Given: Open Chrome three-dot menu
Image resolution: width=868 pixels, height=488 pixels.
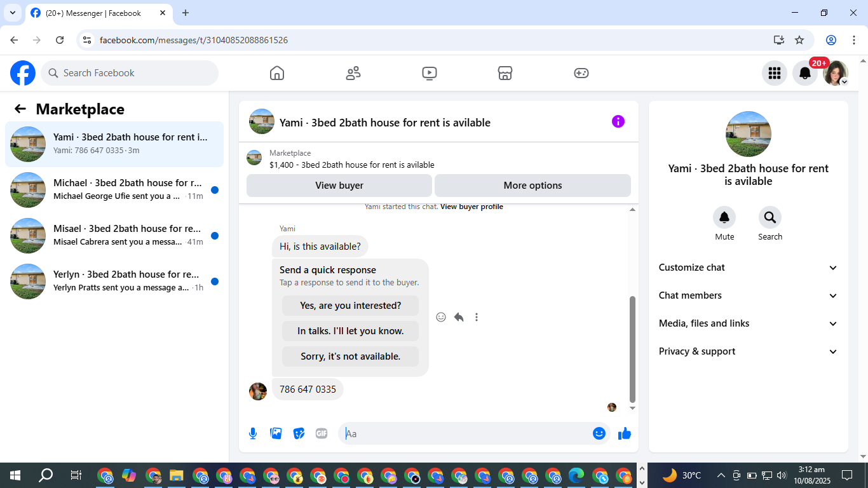Looking at the screenshot, I should [x=853, y=40].
